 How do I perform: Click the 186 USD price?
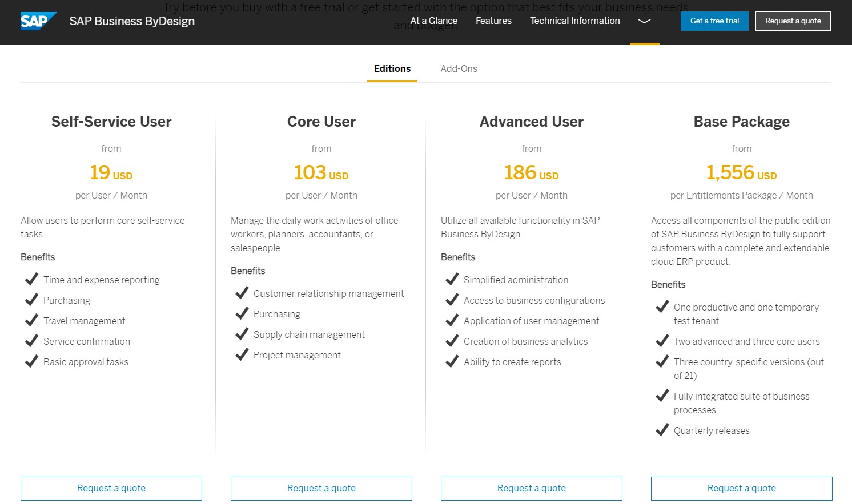click(532, 172)
